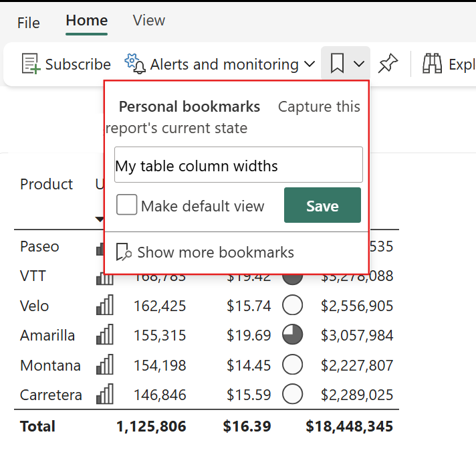Click the sales value $2,227,807
The height and width of the screenshot is (473, 476).
pyautogui.click(x=357, y=366)
